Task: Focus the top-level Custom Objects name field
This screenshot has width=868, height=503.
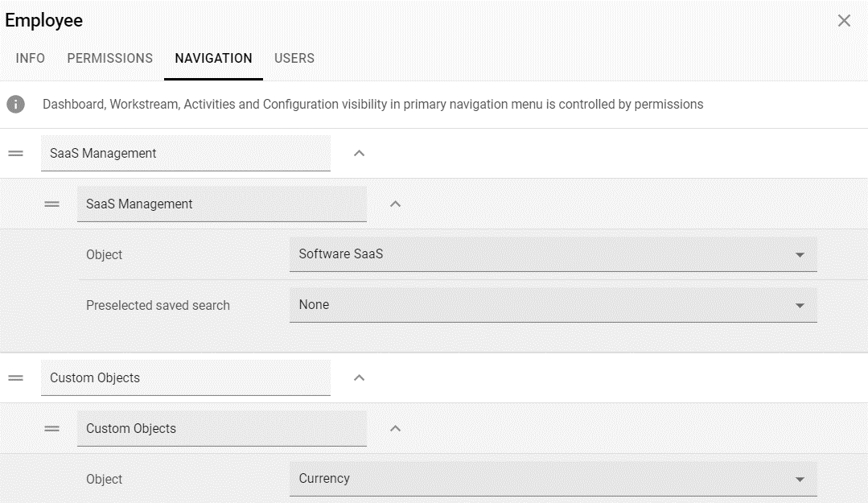Action: tap(185, 378)
